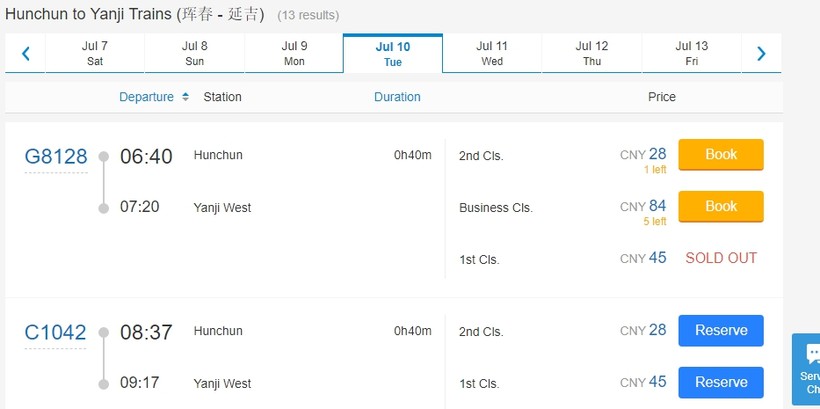Click the Station column header

click(222, 97)
